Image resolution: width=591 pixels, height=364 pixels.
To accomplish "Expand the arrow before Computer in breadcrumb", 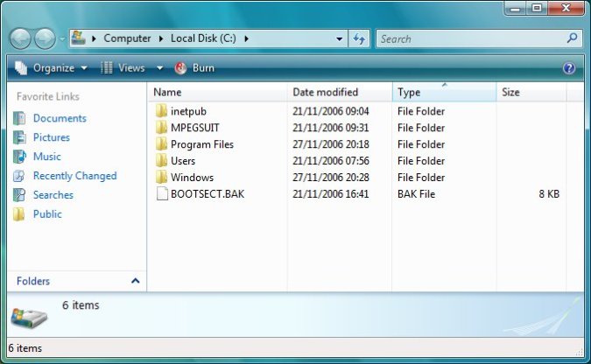I will click(95, 38).
